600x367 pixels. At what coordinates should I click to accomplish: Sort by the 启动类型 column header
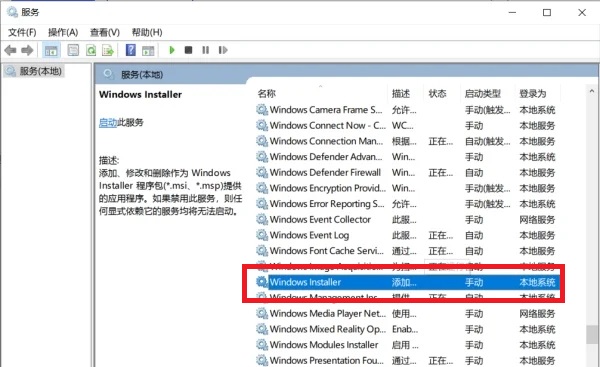point(483,94)
